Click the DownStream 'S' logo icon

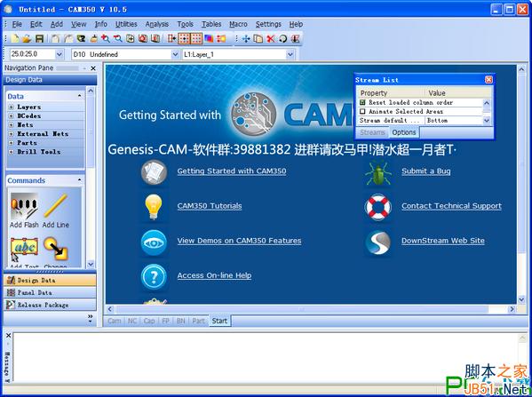pyautogui.click(x=378, y=242)
